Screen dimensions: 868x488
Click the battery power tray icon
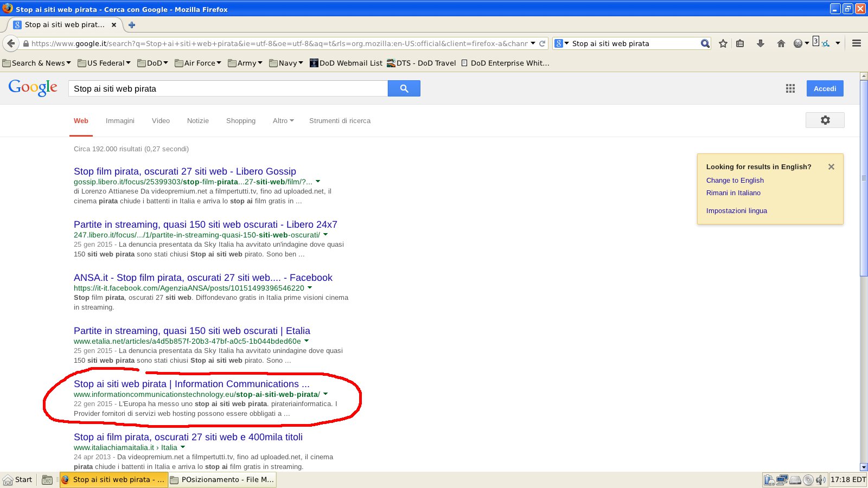click(x=769, y=480)
